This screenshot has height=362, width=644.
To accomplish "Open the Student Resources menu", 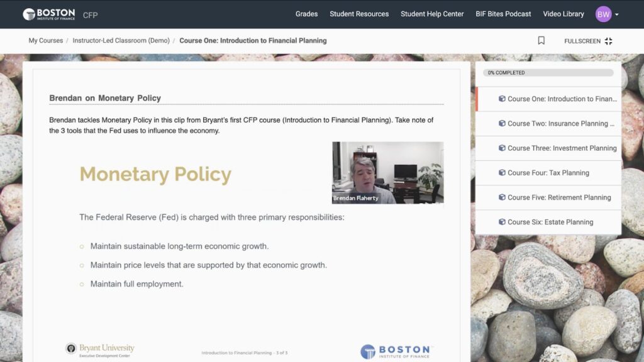I will pos(359,13).
